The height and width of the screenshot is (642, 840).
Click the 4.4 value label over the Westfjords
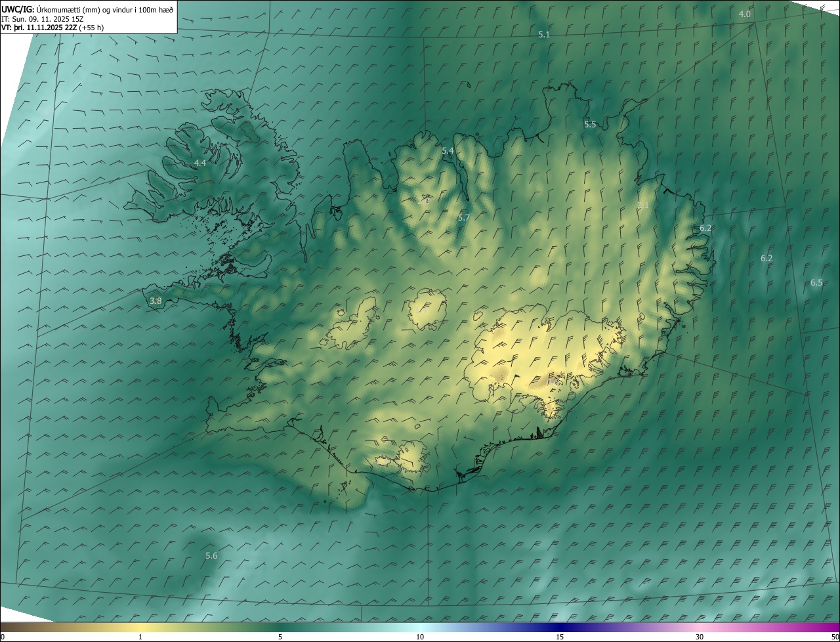pyautogui.click(x=200, y=163)
